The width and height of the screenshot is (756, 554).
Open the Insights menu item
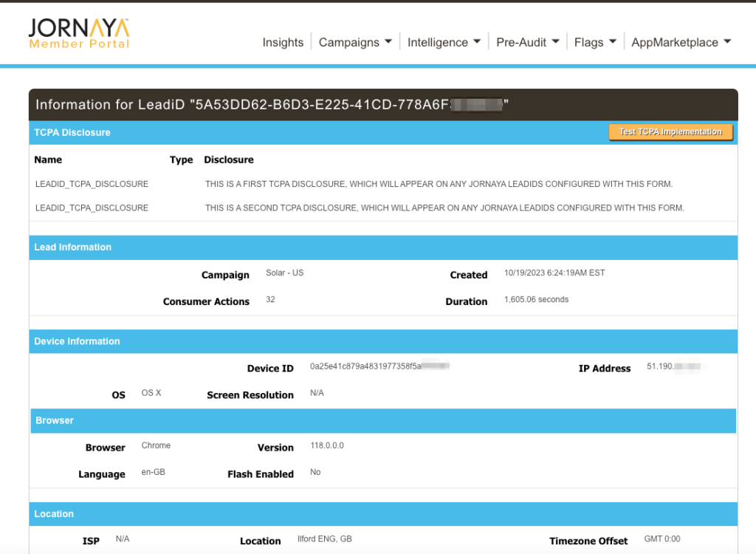(283, 42)
